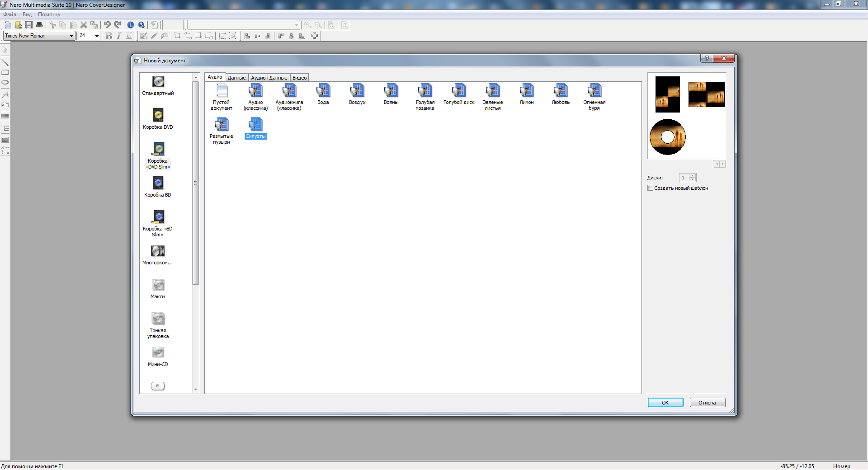Select the Коробка BD case icon
This screenshot has width=868, height=470.
(x=158, y=183)
